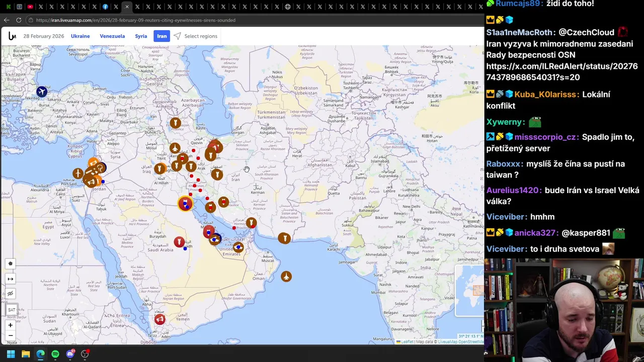Screen dimensions: 644x362
Task: Toggle satellite view with SAT button
Action: (11, 310)
